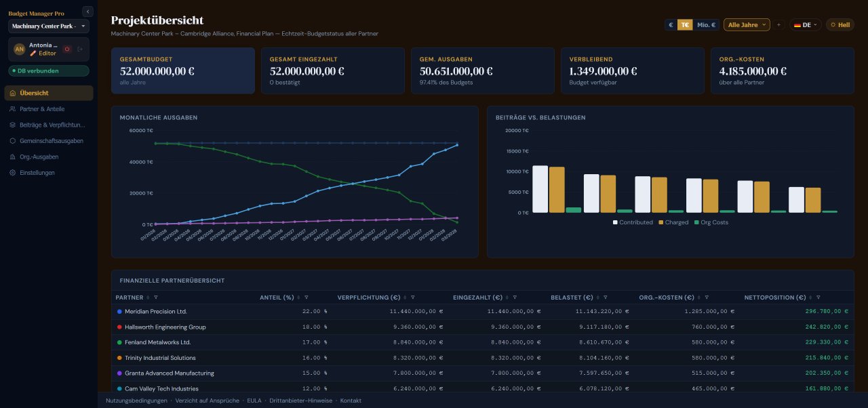Open the Nutzungsbedingungen link in the footer
868x408 pixels.
pyautogui.click(x=136, y=401)
